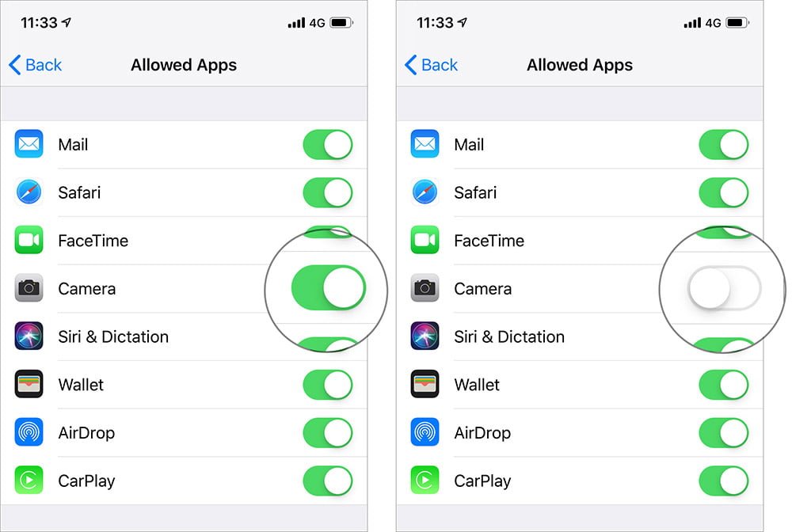Tap the FaceTime icon in right screen

click(425, 240)
